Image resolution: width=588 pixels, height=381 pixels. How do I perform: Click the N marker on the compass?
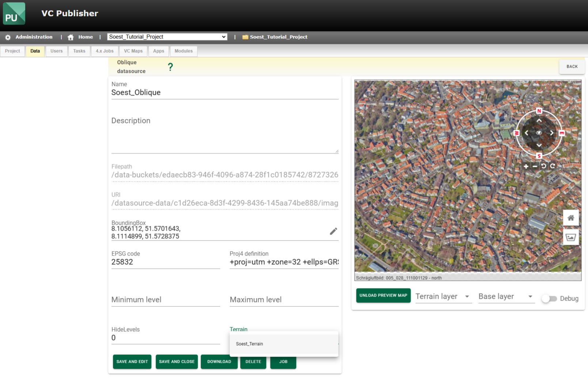click(x=539, y=111)
